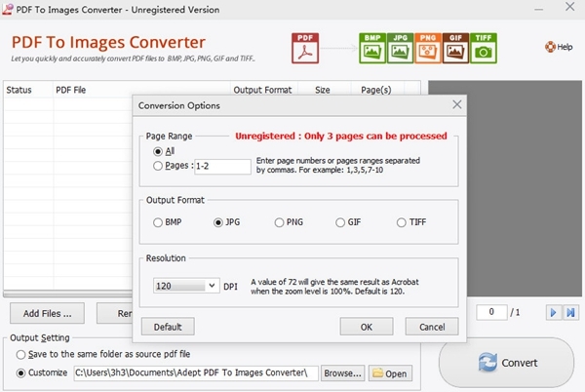Reset options with Default button
This screenshot has height=392, width=585.
pos(168,327)
